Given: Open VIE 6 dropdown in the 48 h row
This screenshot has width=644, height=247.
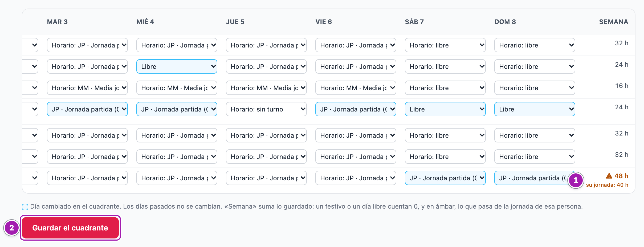Looking at the screenshot, I should pos(356,178).
